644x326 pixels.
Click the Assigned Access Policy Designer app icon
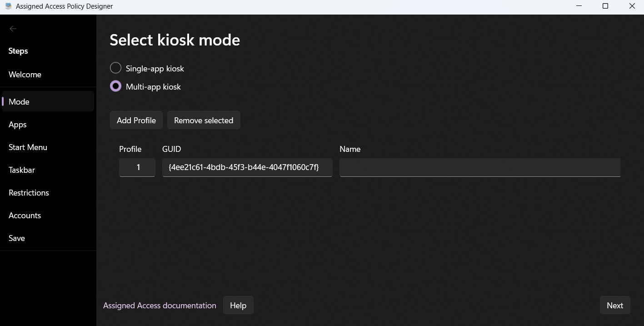(8, 6)
